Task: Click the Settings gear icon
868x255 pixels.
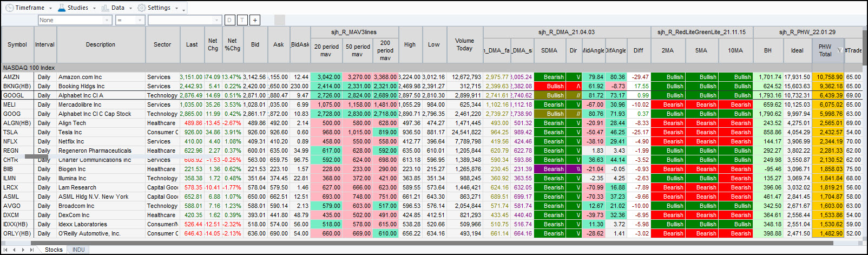Action: coord(141,8)
